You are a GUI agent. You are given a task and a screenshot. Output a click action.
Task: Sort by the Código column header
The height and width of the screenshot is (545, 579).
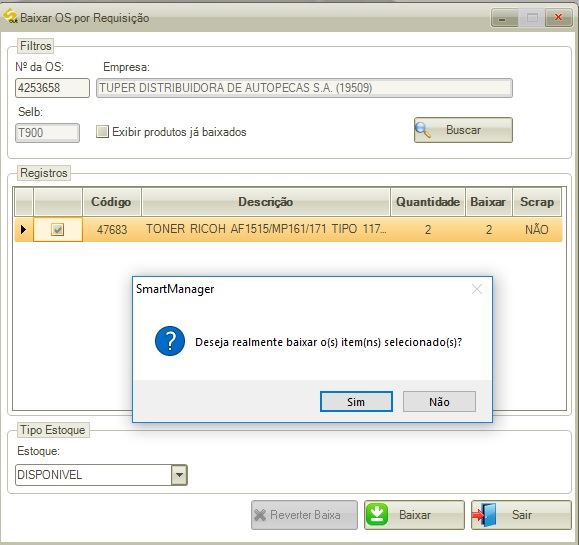click(x=112, y=202)
